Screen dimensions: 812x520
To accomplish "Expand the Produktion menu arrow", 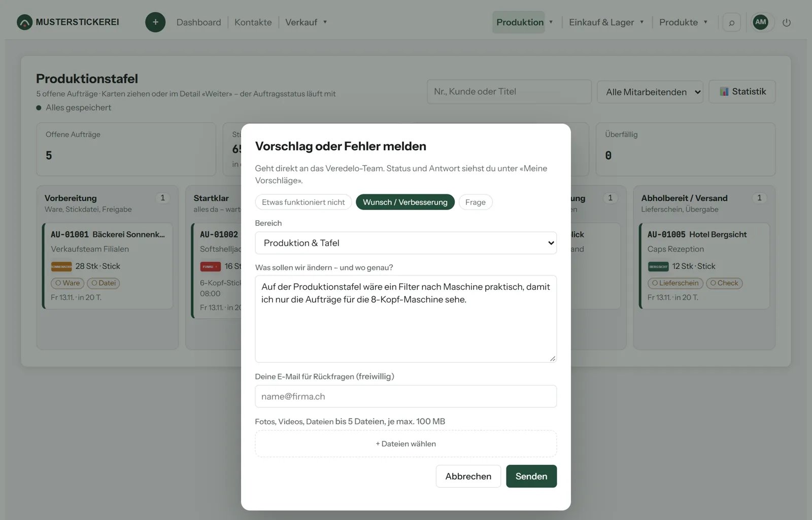I will [x=551, y=22].
